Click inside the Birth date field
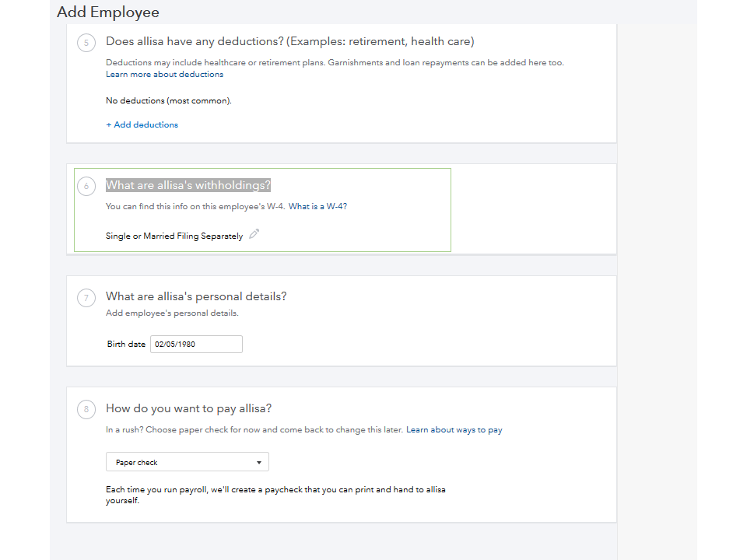This screenshot has height=560, width=747. [196, 344]
